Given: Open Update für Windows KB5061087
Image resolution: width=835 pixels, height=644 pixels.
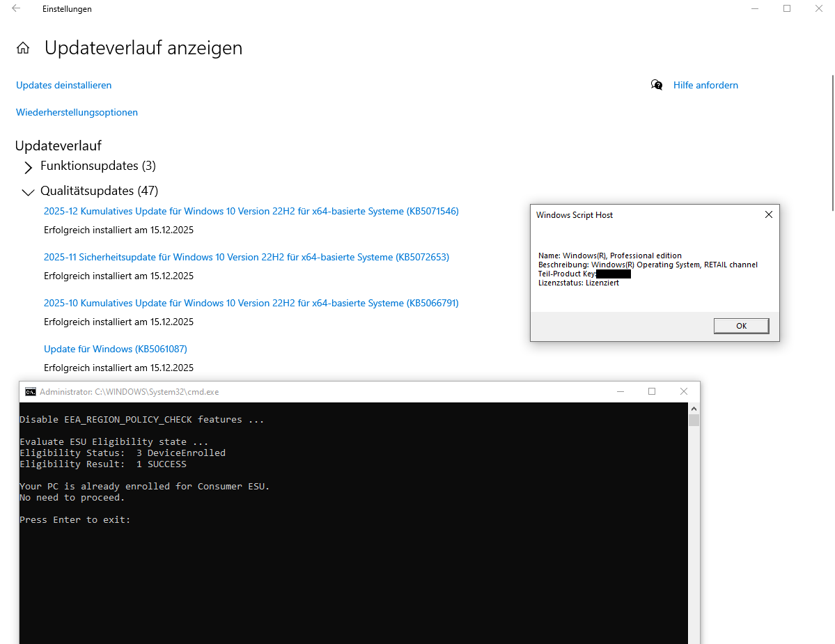Looking at the screenshot, I should [115, 348].
